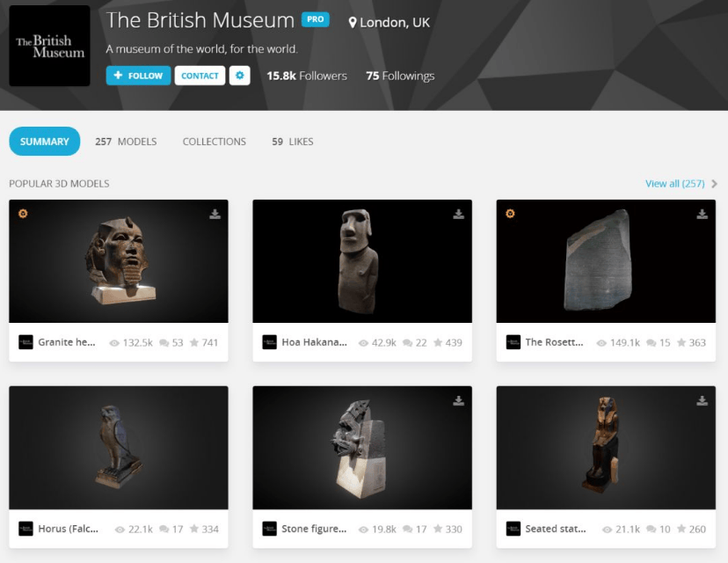Open the Granite head model thumbnail
The height and width of the screenshot is (563, 728).
pos(119,261)
